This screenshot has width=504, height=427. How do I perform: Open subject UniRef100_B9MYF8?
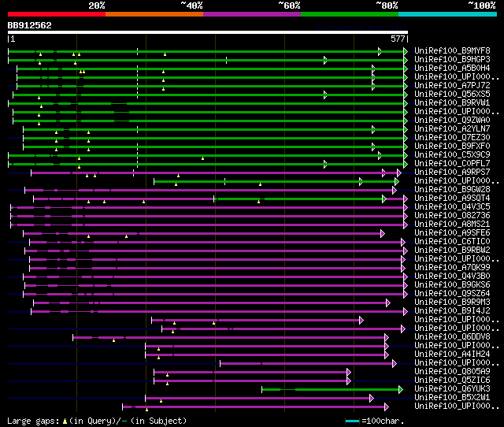click(452, 50)
